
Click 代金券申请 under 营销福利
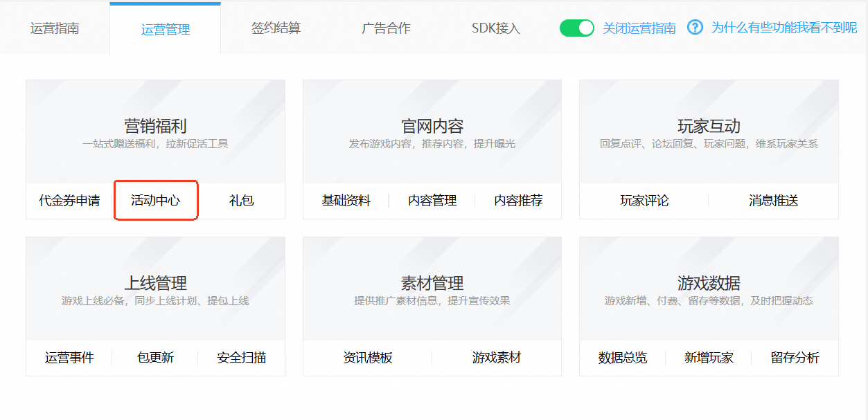point(69,201)
